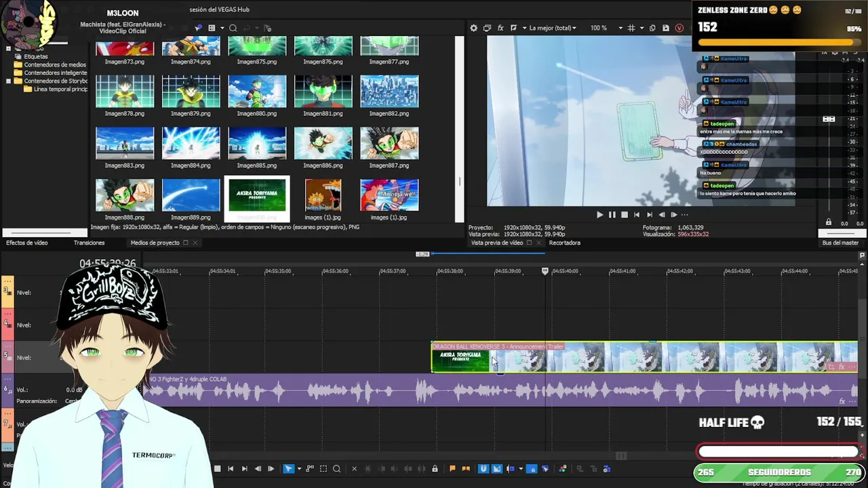Open the La mejor (total) quality dropdown
The image size is (868, 488).
coord(553,28)
